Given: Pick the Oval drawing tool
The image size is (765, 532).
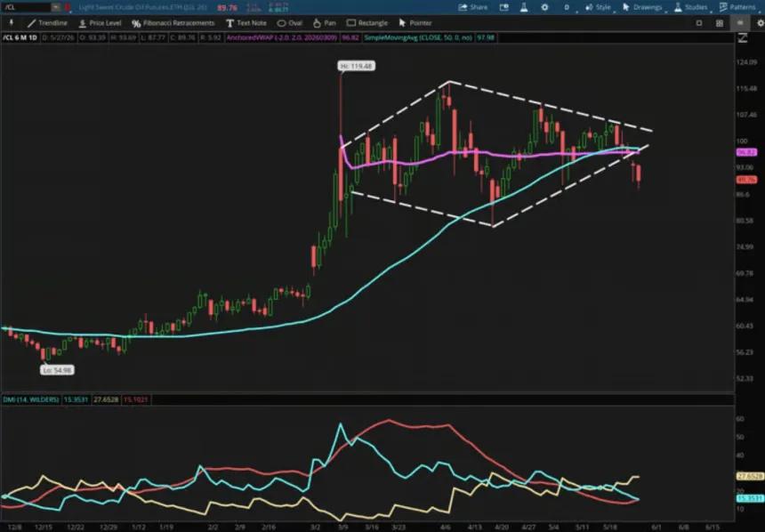Looking at the screenshot, I should coord(290,23).
